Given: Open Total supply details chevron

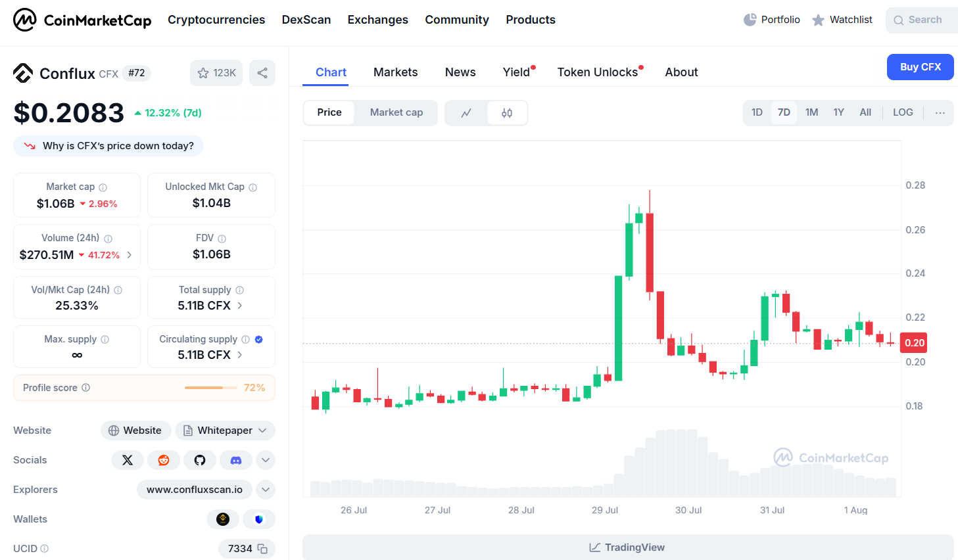Looking at the screenshot, I should (x=240, y=306).
